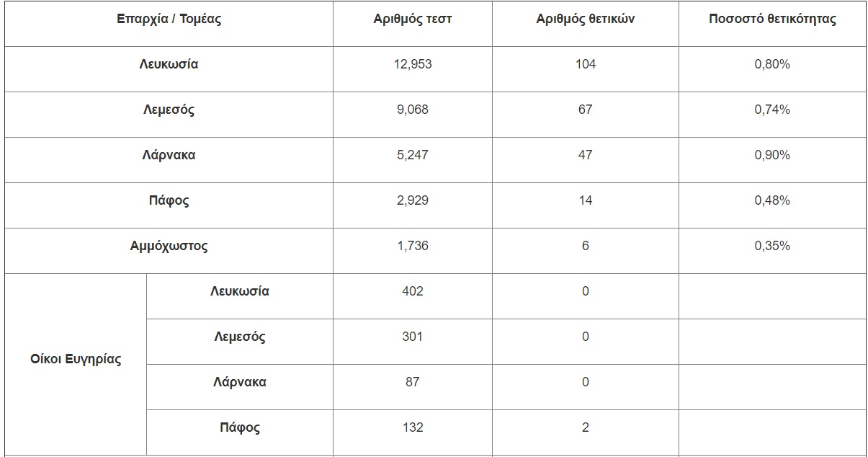Select the top-level Πάφος row label

(x=169, y=200)
